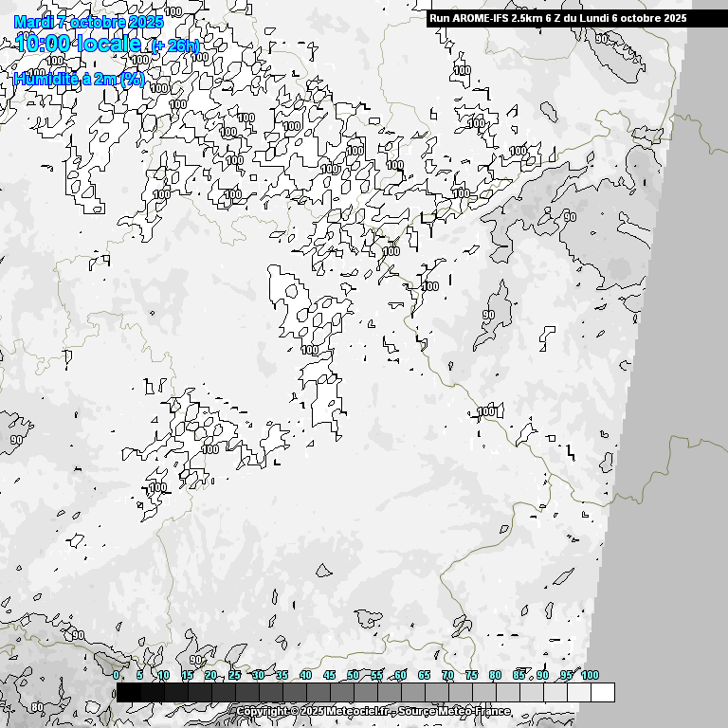Viewport: 728px width, 728px height.
Task: Click the '(+ 26h)' forecast offset text
Action: 175,46
